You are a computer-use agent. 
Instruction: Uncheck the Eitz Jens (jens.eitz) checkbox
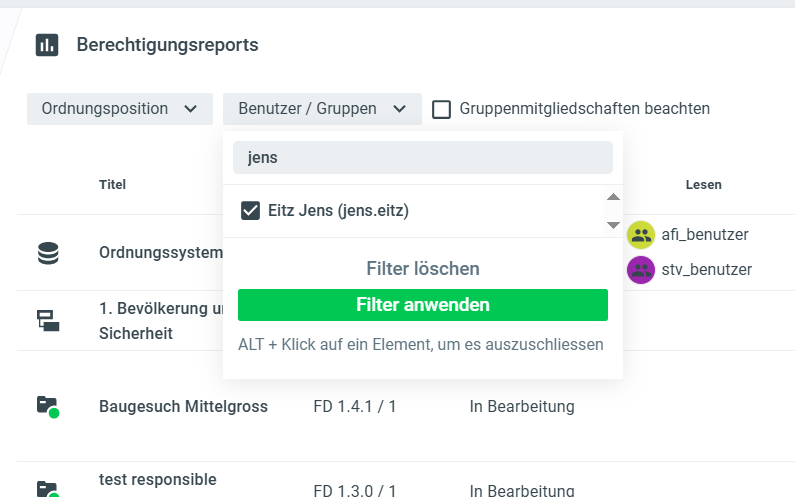pyautogui.click(x=251, y=211)
